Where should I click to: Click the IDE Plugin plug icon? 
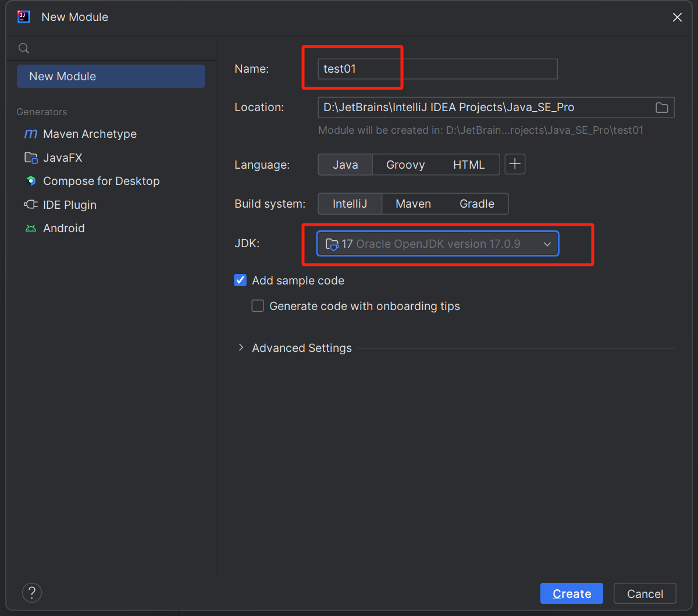(x=30, y=205)
